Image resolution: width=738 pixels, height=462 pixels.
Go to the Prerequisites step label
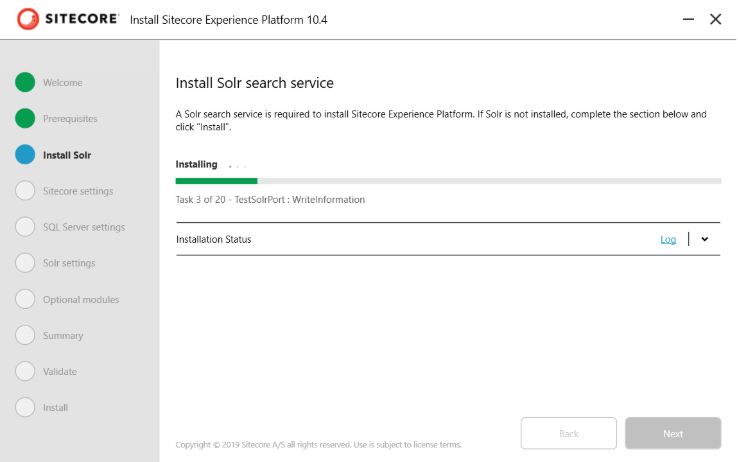coord(70,119)
